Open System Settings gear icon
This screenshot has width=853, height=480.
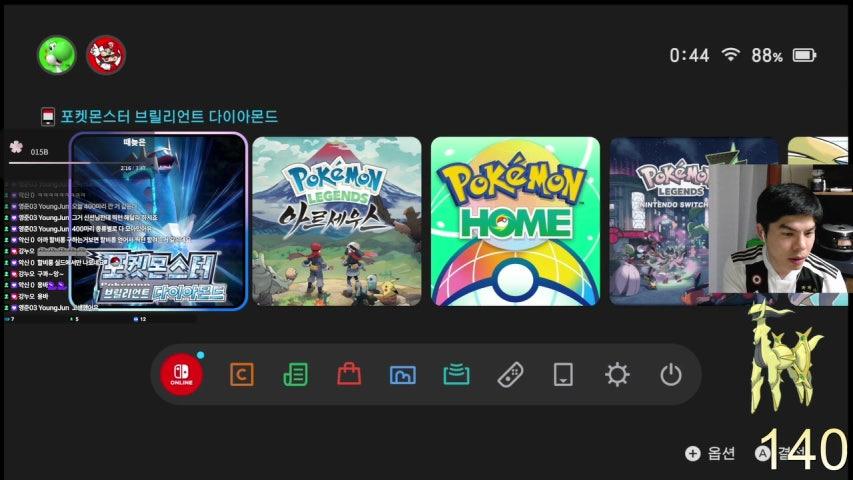coord(617,374)
